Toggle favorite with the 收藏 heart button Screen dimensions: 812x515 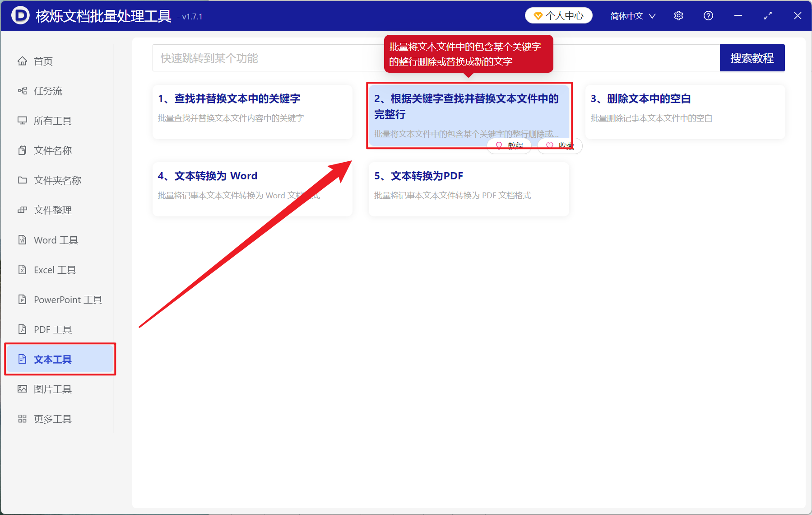(559, 145)
